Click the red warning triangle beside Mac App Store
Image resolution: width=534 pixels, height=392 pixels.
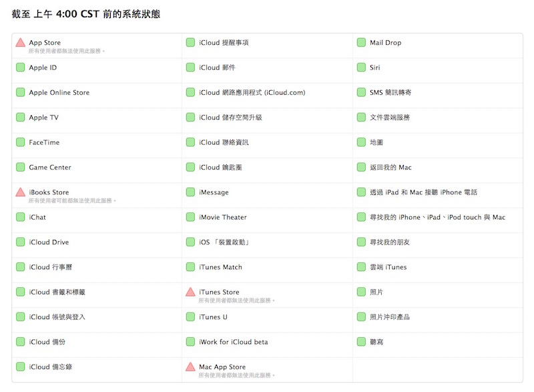pyautogui.click(x=190, y=367)
